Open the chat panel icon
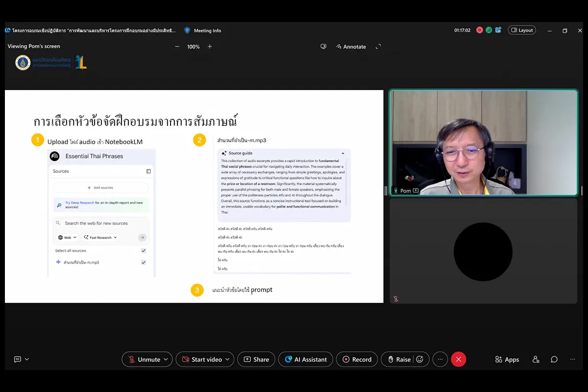This screenshot has width=588, height=392. click(554, 359)
